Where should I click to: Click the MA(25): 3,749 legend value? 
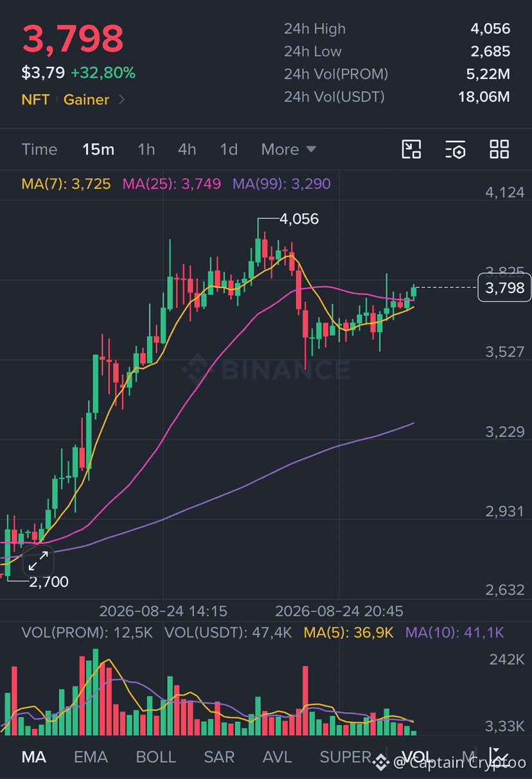click(172, 184)
